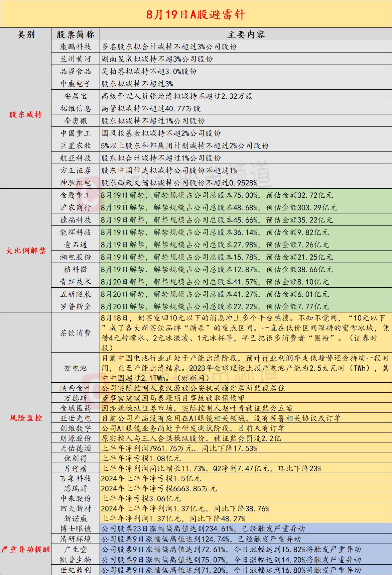Click the stock cell "德福科技"
392x575 pixels.
pos(76,220)
